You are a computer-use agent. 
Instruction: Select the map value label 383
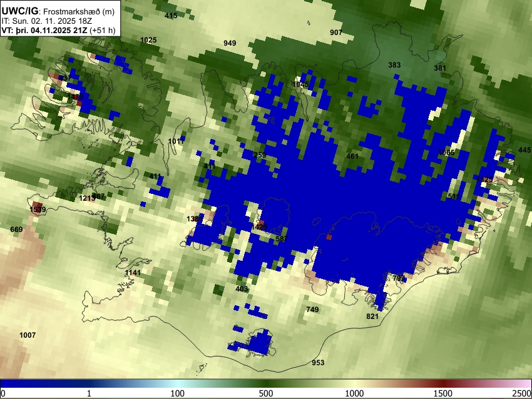coord(394,65)
